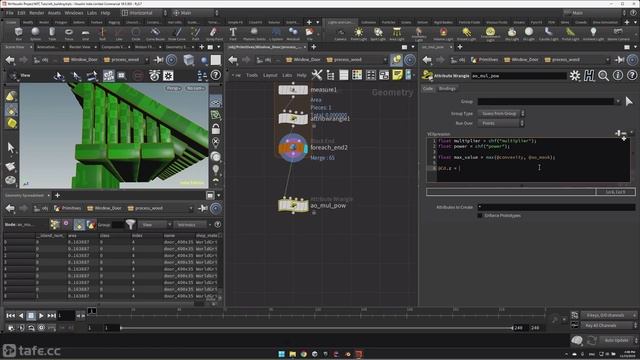Toggle viewport lock icon
Image resolution: width=640 pixels, height=360 pixels.
(x=216, y=129)
